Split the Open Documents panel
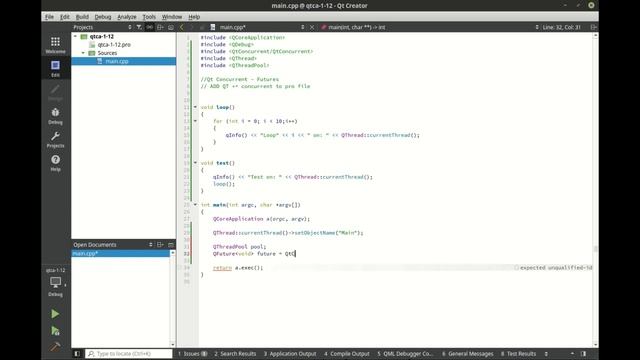The height and width of the screenshot is (360, 640). coord(160,244)
